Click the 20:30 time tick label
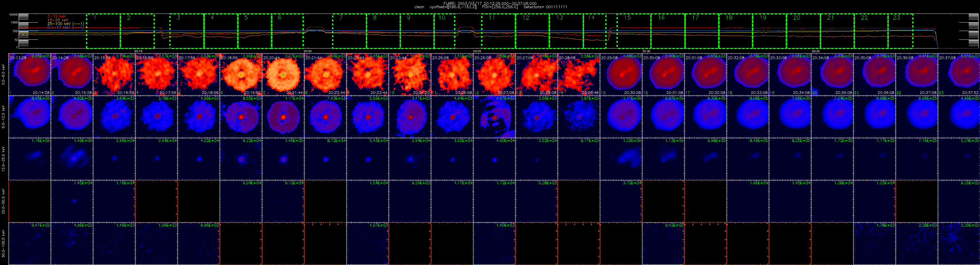This screenshot has width=980, height=265. tap(646, 51)
